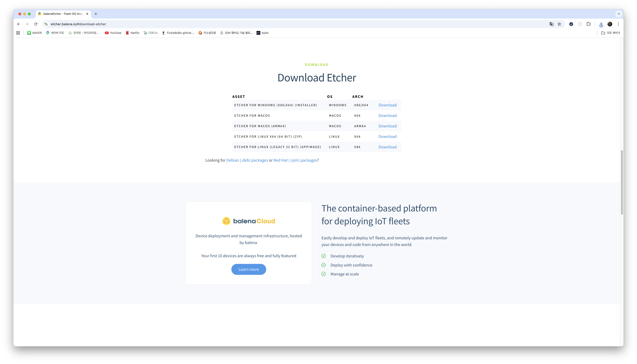Select the balenaEtcher tab
637x364 pixels.
tap(63, 14)
